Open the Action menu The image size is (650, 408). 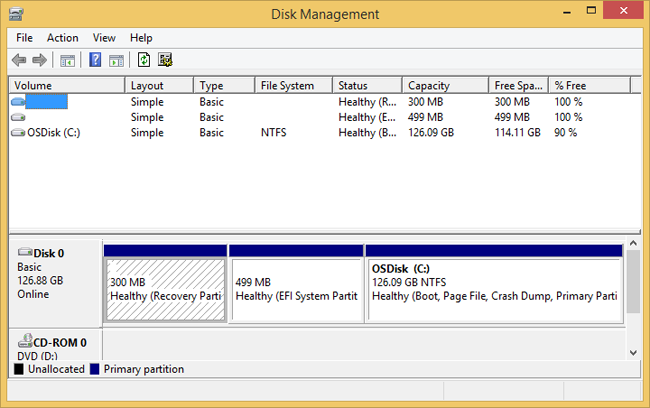tap(62, 38)
